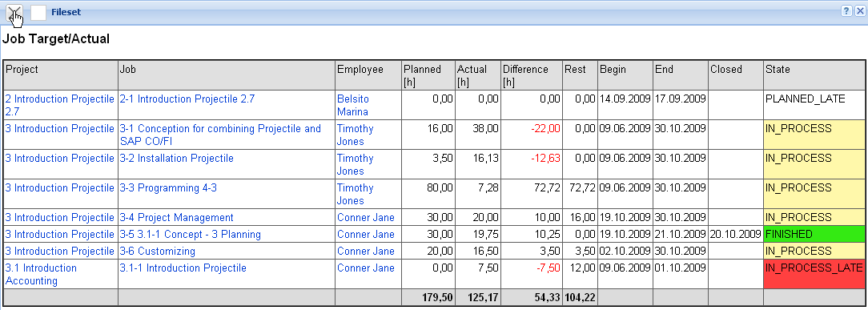The image size is (868, 310).
Task: Open project 3.1 Introduction Accounting
Action: (x=41, y=274)
